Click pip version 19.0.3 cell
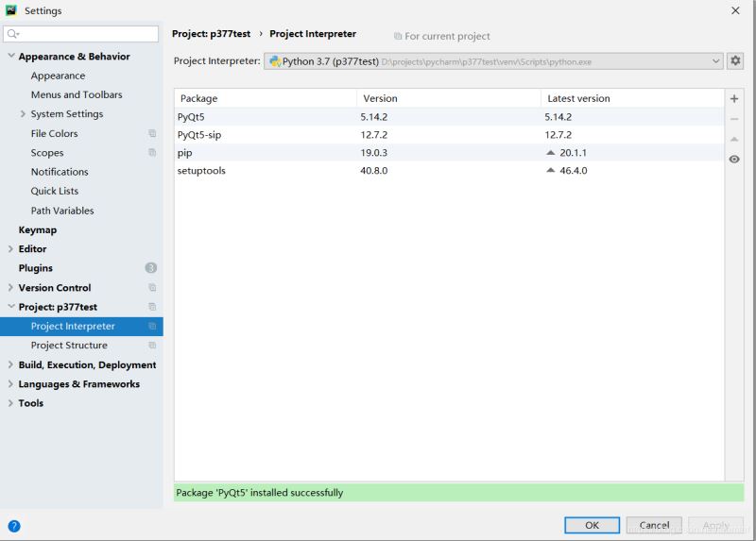This screenshot has width=756, height=541. click(373, 153)
